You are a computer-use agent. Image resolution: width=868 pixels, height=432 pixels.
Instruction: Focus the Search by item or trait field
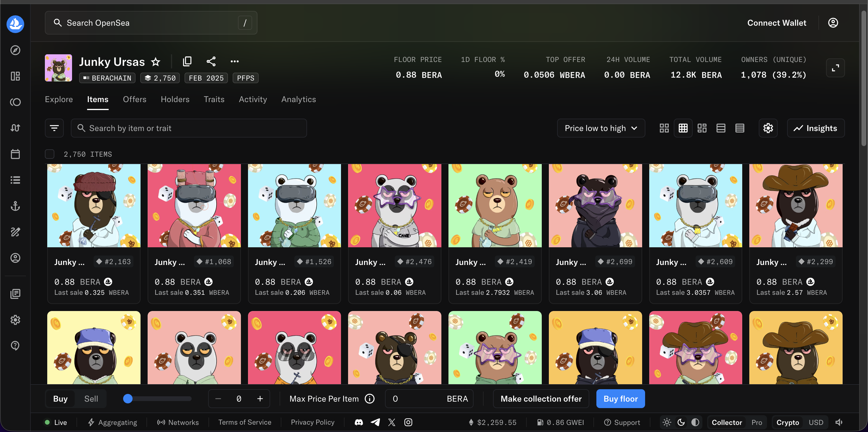point(189,128)
